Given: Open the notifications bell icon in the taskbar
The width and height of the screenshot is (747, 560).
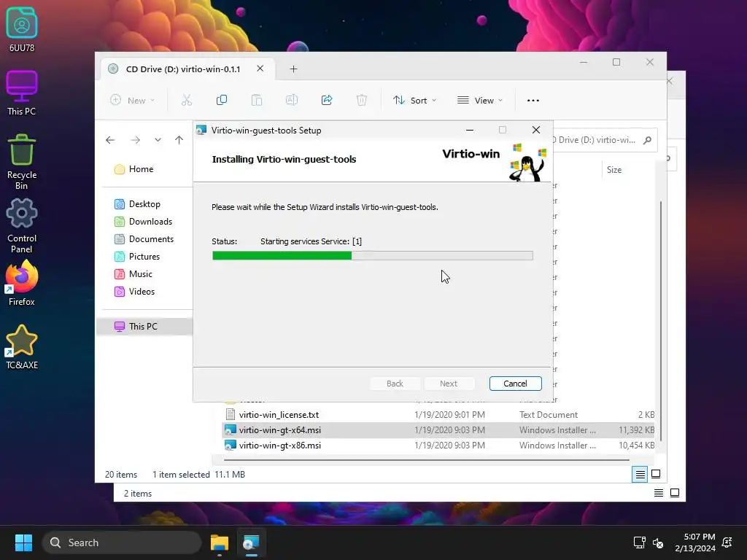Looking at the screenshot, I should pos(727,542).
